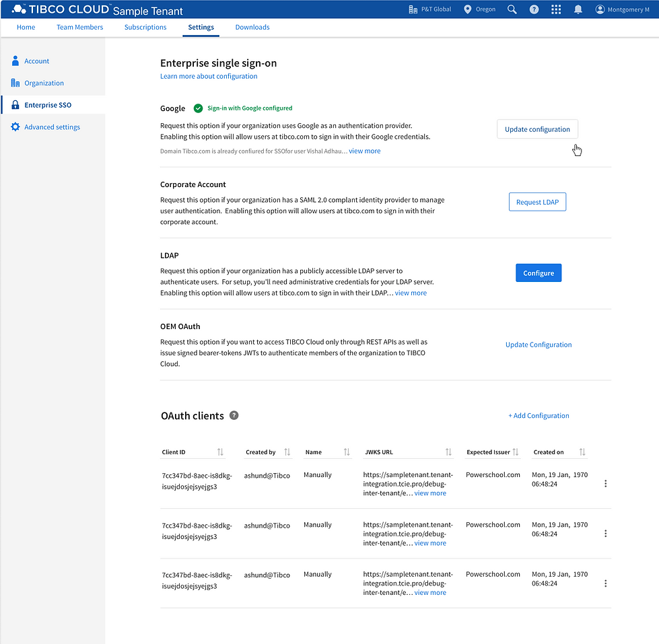Click + Add Configuration link
Viewport: 659px width, 644px height.
click(x=539, y=415)
